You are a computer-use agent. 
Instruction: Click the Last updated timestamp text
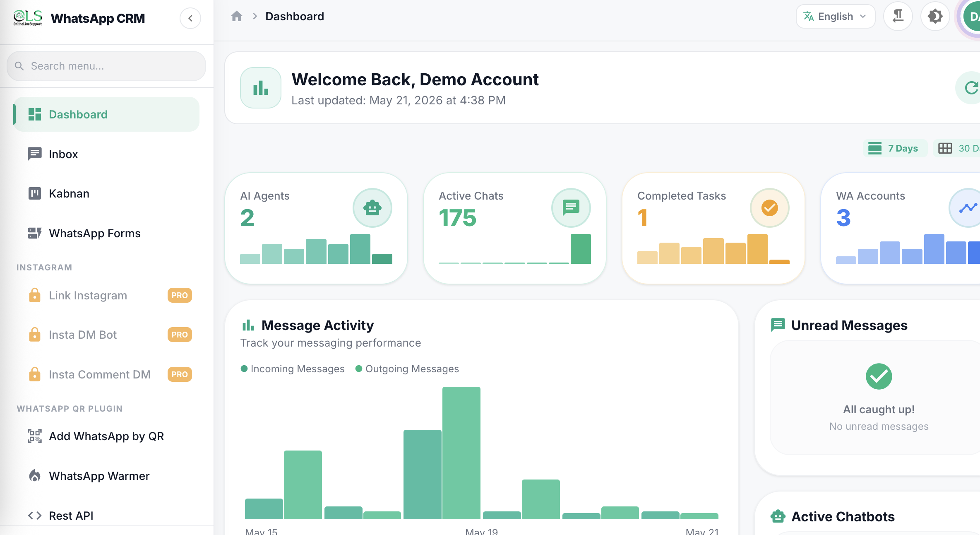coord(399,100)
